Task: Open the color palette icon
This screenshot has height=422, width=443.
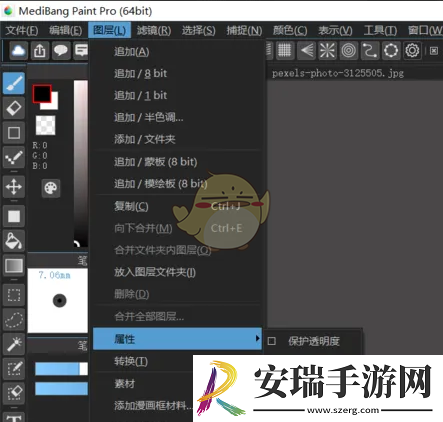Action: tap(51, 188)
